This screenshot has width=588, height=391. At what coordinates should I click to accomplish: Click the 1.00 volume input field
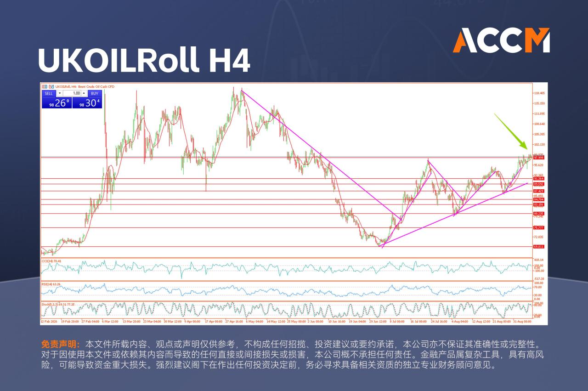pyautogui.click(x=72, y=93)
